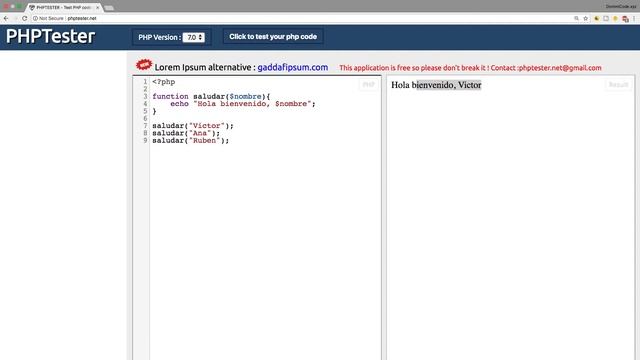
Task: Click the saludar("Ana"); line
Action: point(186,133)
